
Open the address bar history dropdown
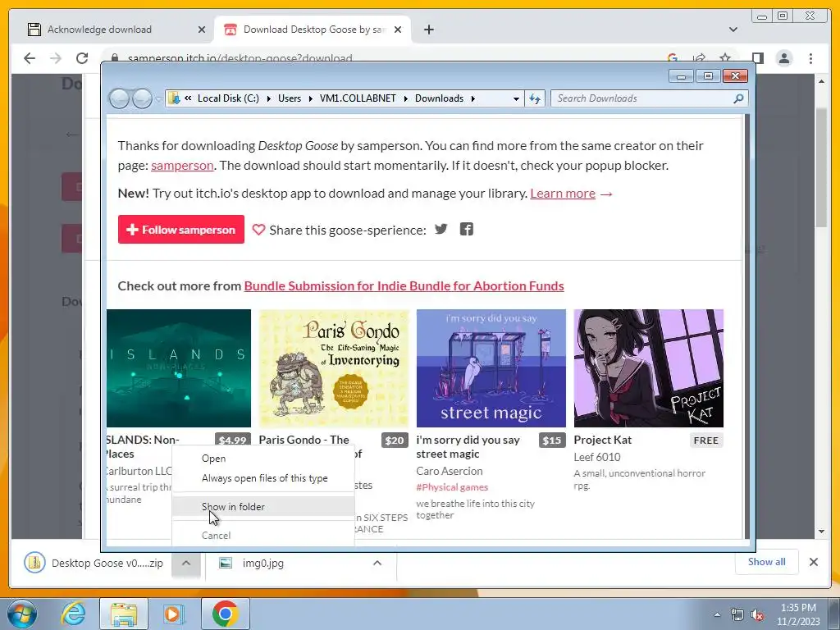[516, 98]
